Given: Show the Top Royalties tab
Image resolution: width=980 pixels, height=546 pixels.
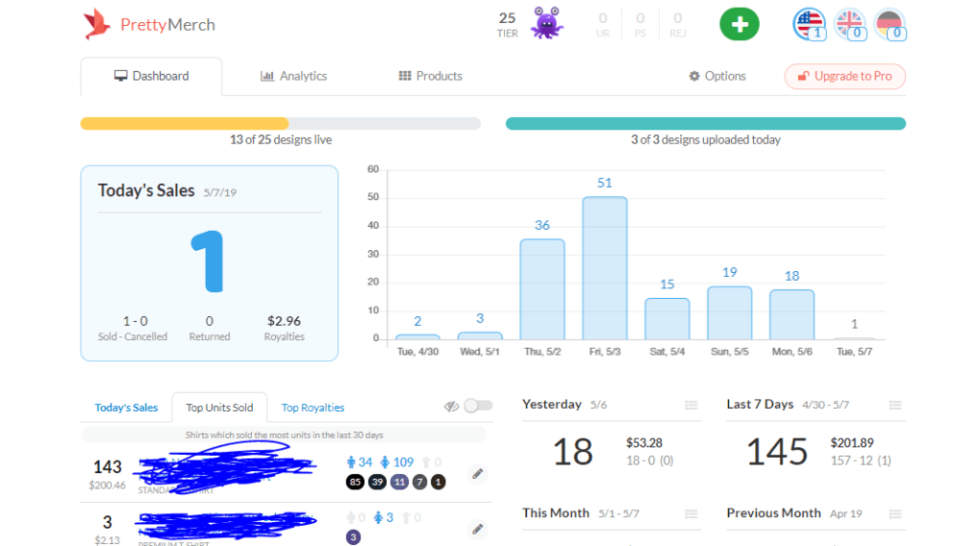Looking at the screenshot, I should pos(312,408).
